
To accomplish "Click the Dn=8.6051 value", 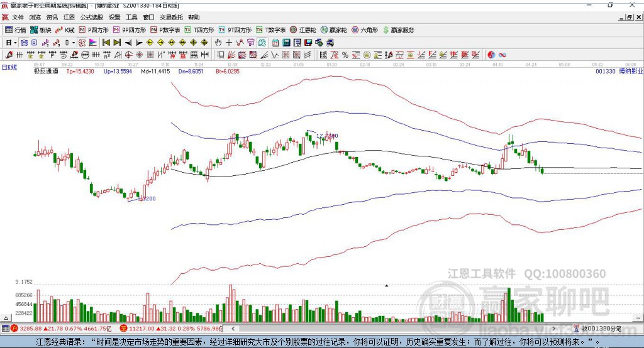I will pyautogui.click(x=191, y=72).
